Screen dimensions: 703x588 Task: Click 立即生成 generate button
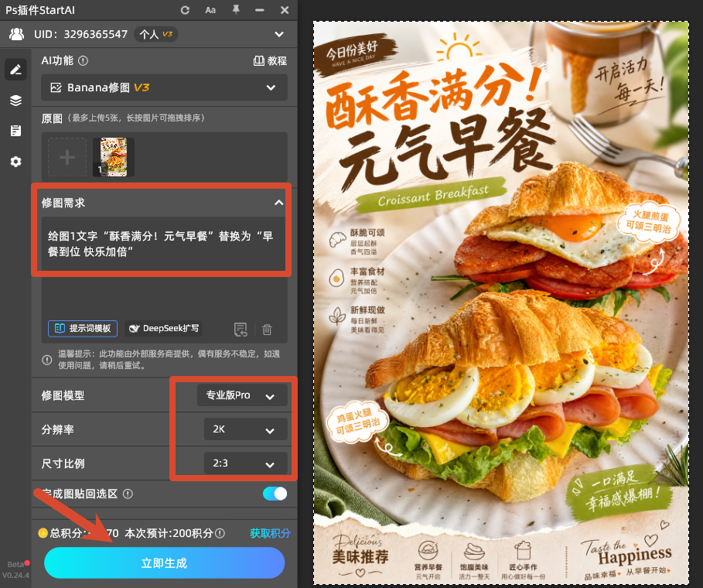tap(164, 563)
